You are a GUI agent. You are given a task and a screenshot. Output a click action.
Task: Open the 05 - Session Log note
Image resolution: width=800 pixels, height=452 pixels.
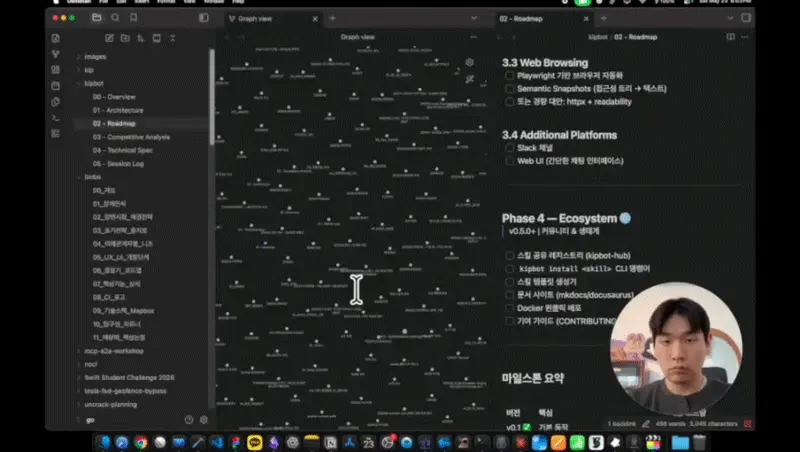pos(118,164)
